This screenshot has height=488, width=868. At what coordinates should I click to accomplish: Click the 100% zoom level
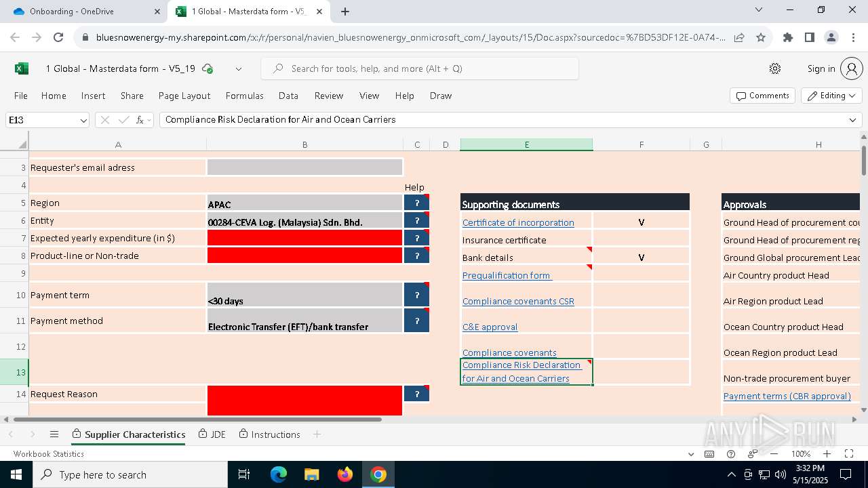tap(801, 454)
